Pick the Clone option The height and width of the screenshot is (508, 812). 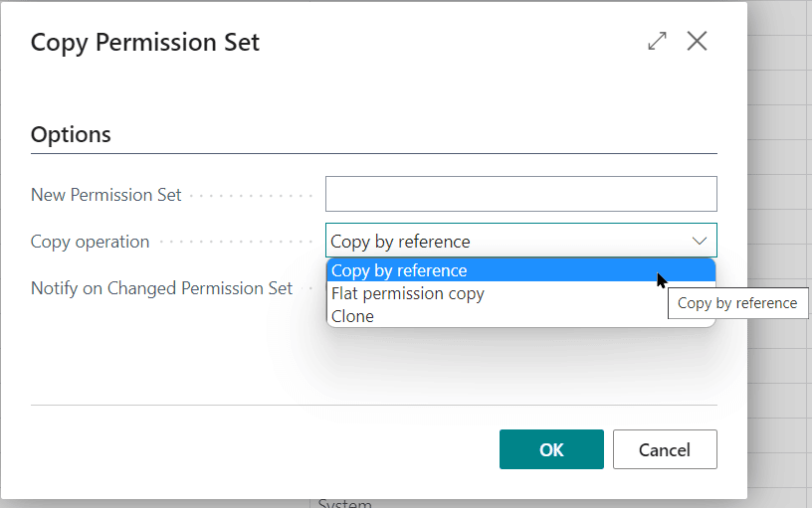353,316
